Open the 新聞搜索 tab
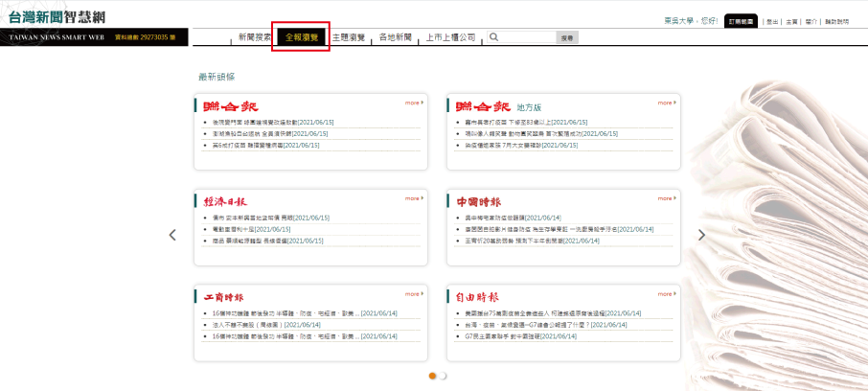The image size is (868, 391). 255,37
